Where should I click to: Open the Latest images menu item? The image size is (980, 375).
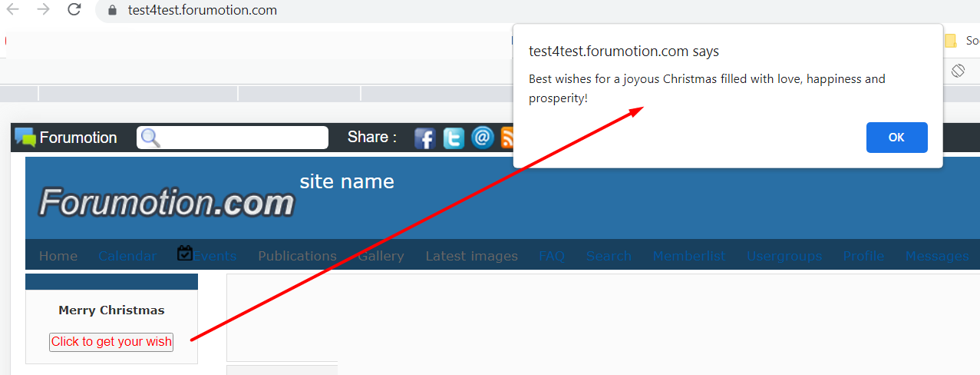(472, 257)
